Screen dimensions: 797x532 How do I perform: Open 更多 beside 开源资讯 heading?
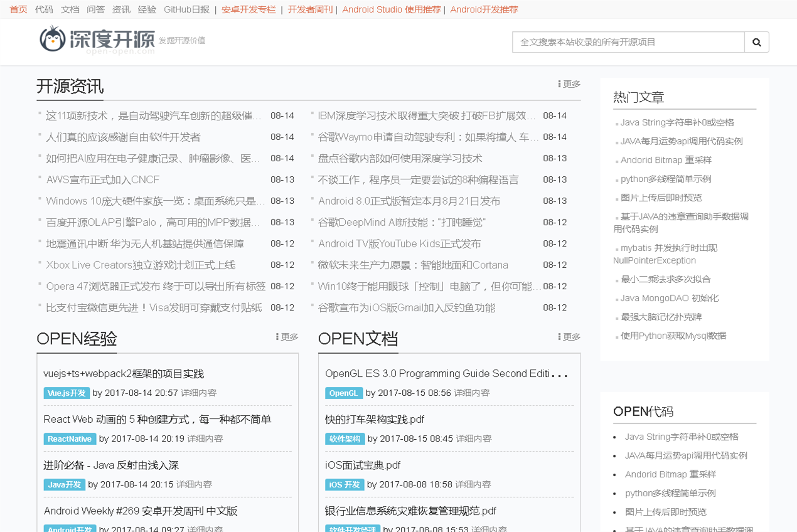click(x=569, y=84)
